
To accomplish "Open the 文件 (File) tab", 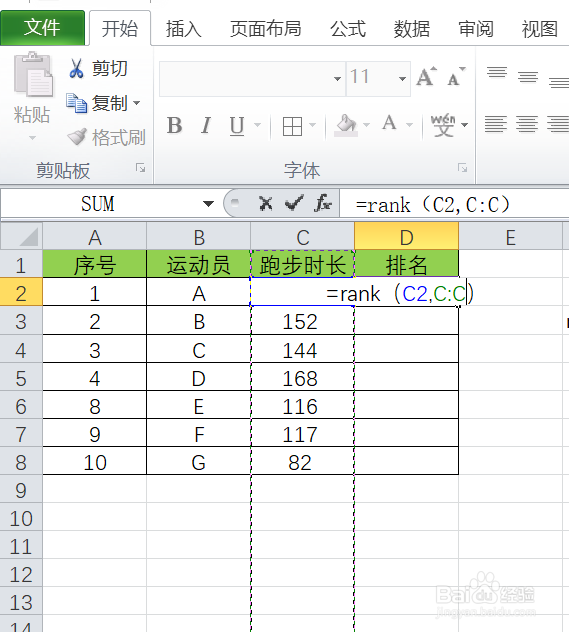I will tap(43, 27).
